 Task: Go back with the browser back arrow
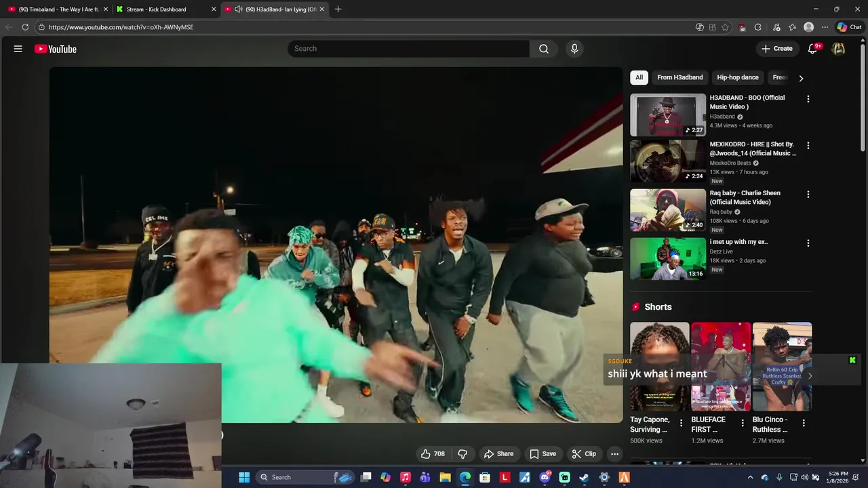[x=9, y=27]
